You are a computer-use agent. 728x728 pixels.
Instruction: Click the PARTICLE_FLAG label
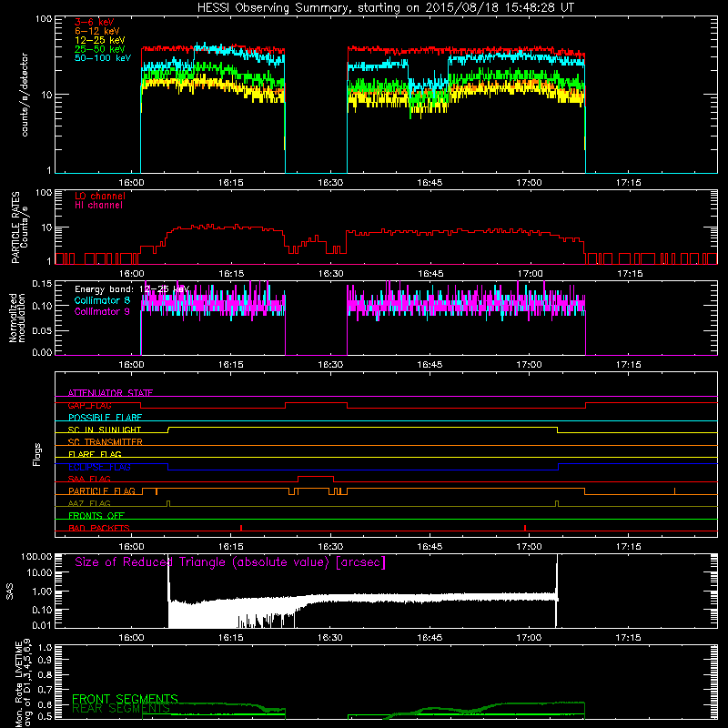102,490
